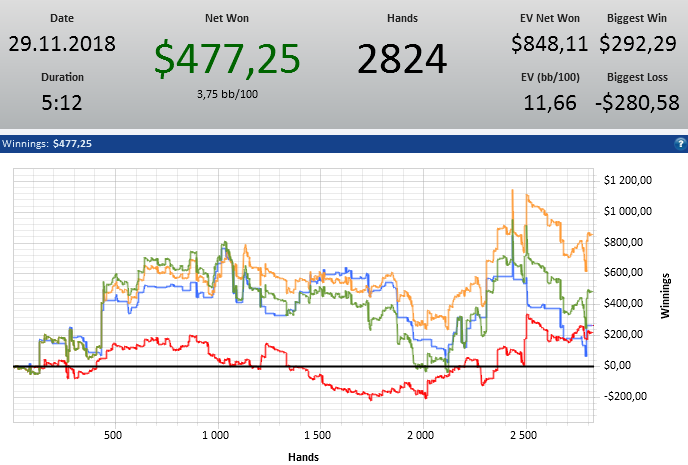Click the EV (bb/100) value 11,66
688x465 pixels.
(550, 103)
